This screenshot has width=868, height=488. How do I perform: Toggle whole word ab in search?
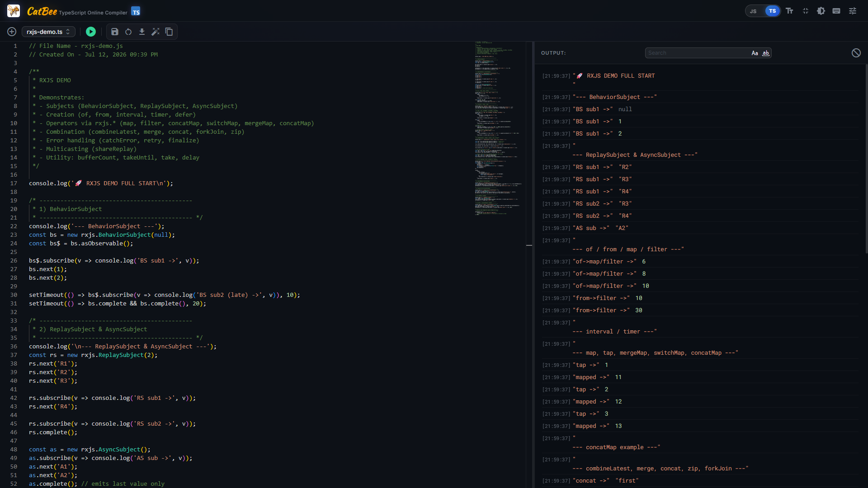point(765,53)
